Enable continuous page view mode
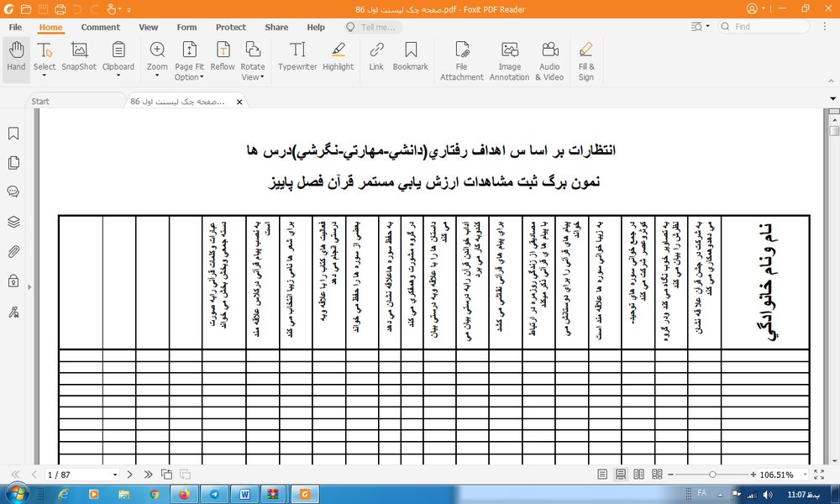 (x=621, y=475)
